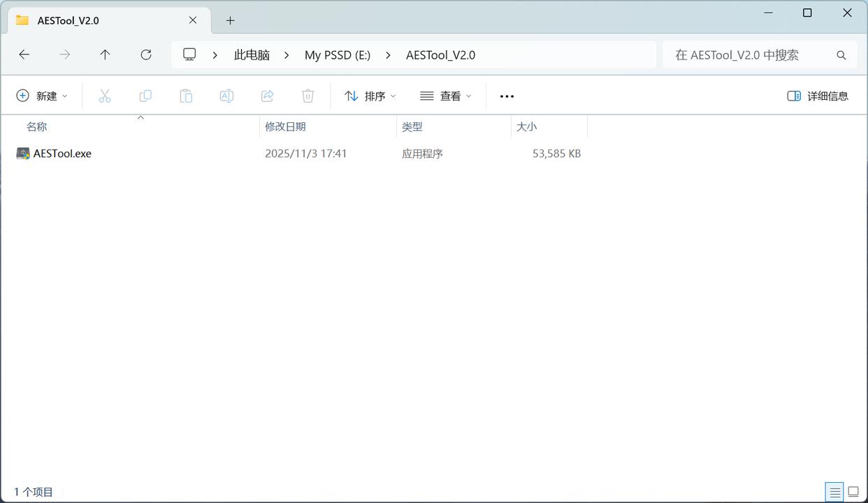Click the Rename icon in toolbar
868x503 pixels.
(226, 96)
